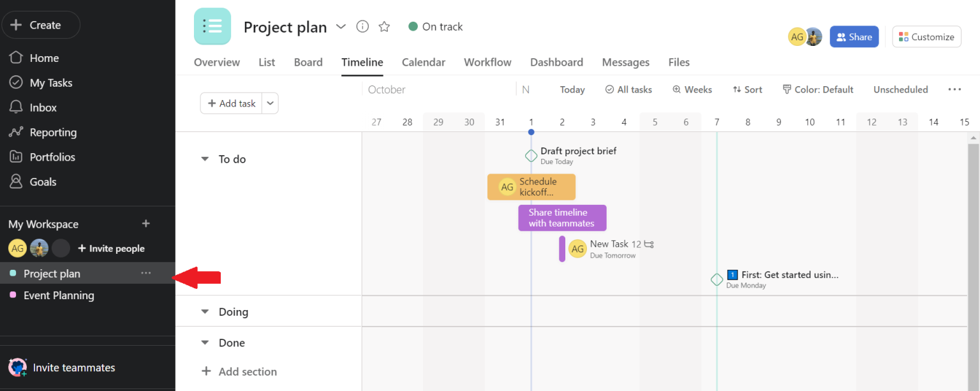The width and height of the screenshot is (980, 391).
Task: Open the Customize panel
Action: pos(926,36)
